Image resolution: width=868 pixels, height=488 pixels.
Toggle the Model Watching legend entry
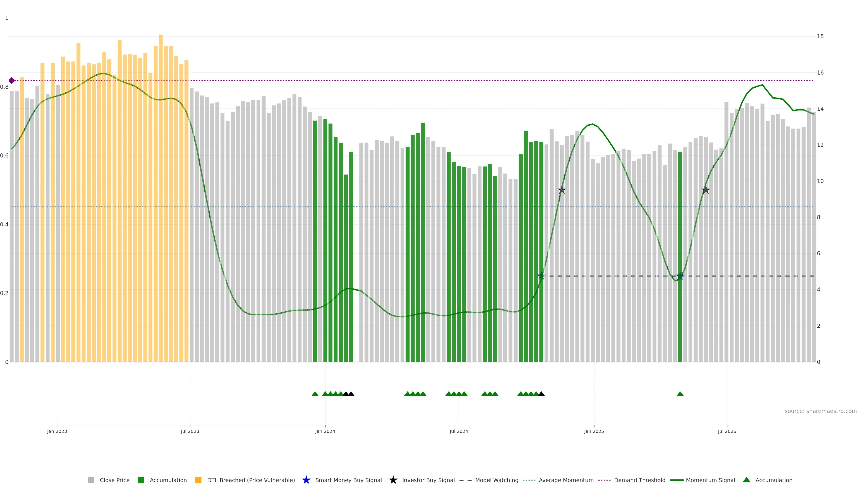[496, 480]
